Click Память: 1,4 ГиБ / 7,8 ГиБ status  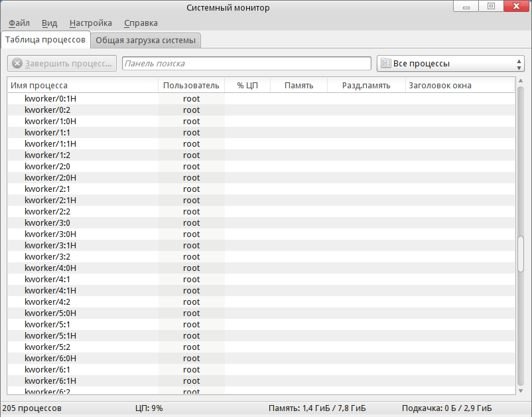click(x=317, y=408)
